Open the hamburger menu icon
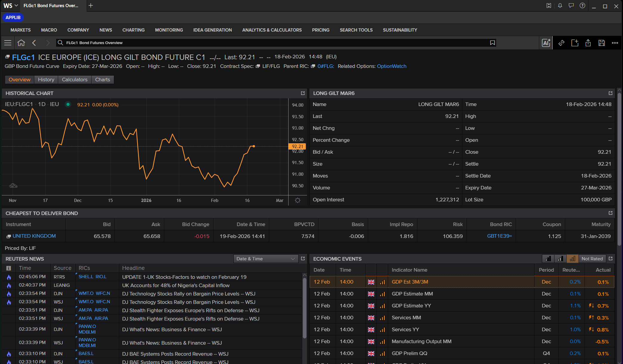623x364 pixels. pyautogui.click(x=8, y=43)
